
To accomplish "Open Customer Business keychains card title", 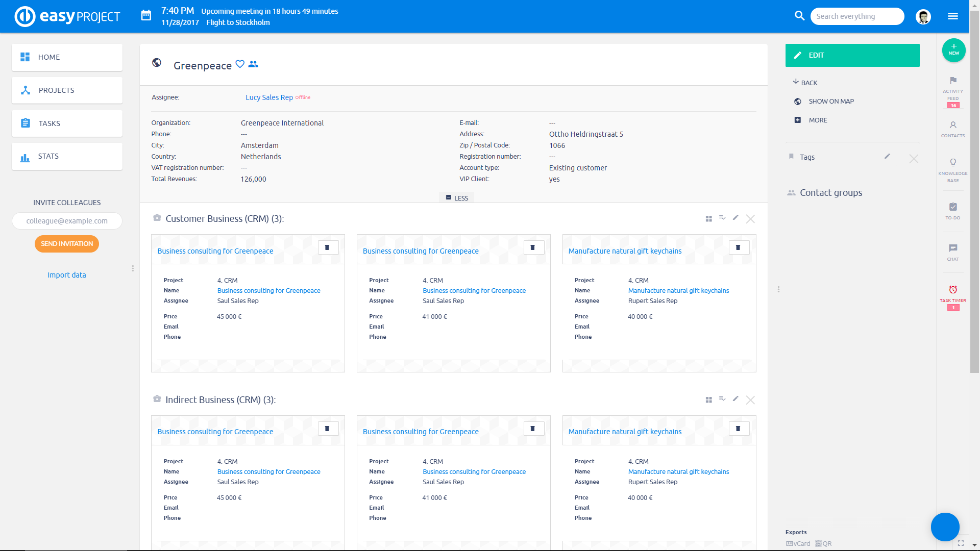I will [625, 251].
